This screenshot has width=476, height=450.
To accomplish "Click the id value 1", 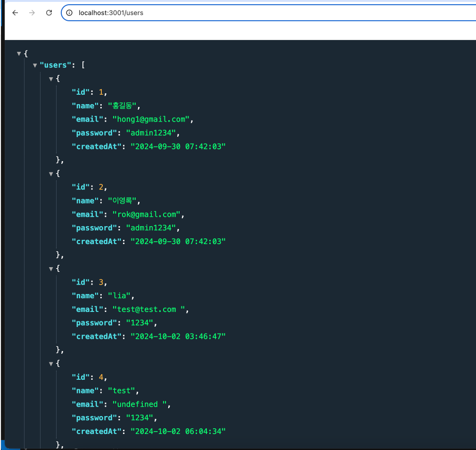I will (101, 92).
